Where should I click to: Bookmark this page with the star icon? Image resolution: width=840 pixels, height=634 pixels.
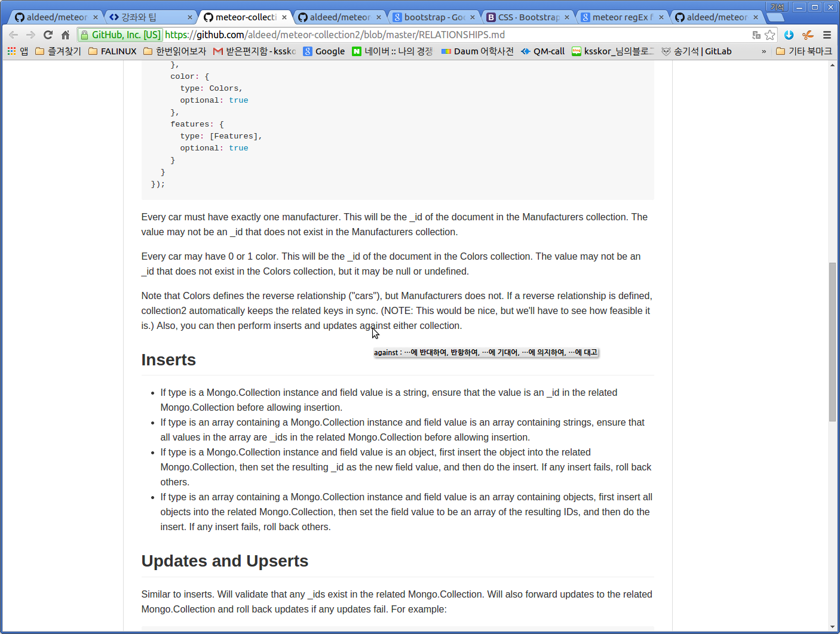[x=770, y=35]
